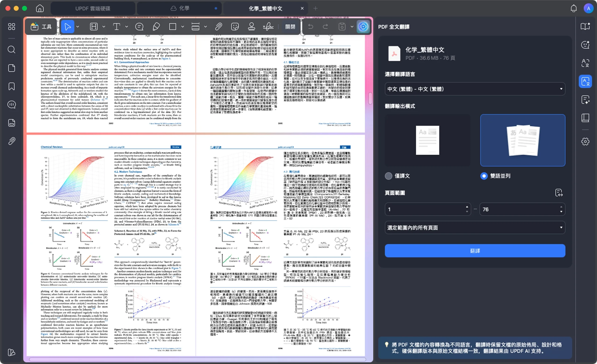Click the blue 翻譯 button
Screen dimensions: 597x364
pyautogui.click(x=475, y=251)
